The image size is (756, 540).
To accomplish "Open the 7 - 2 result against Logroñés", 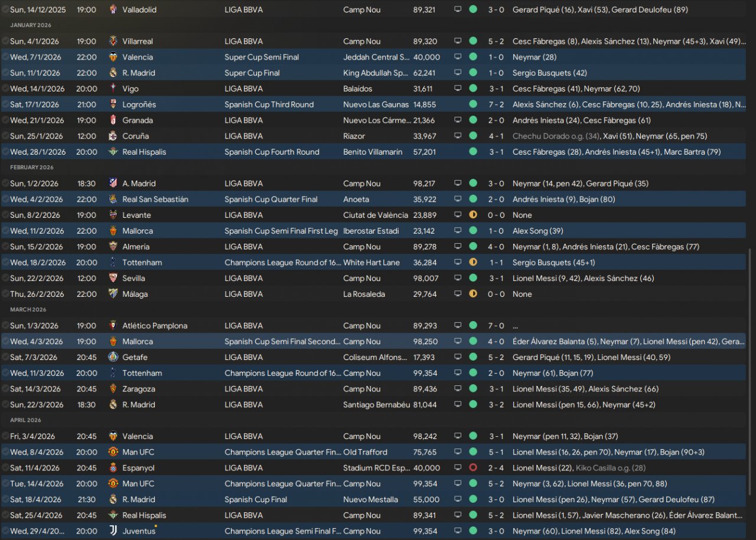I will tap(496, 104).
